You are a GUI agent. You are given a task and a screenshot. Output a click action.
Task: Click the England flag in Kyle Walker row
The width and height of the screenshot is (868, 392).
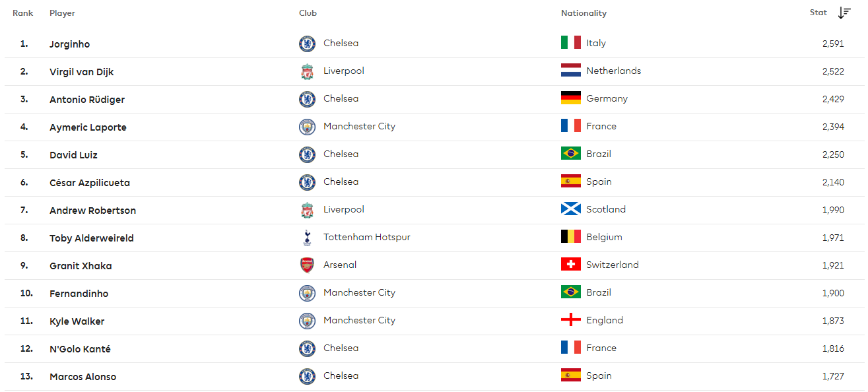click(x=571, y=320)
